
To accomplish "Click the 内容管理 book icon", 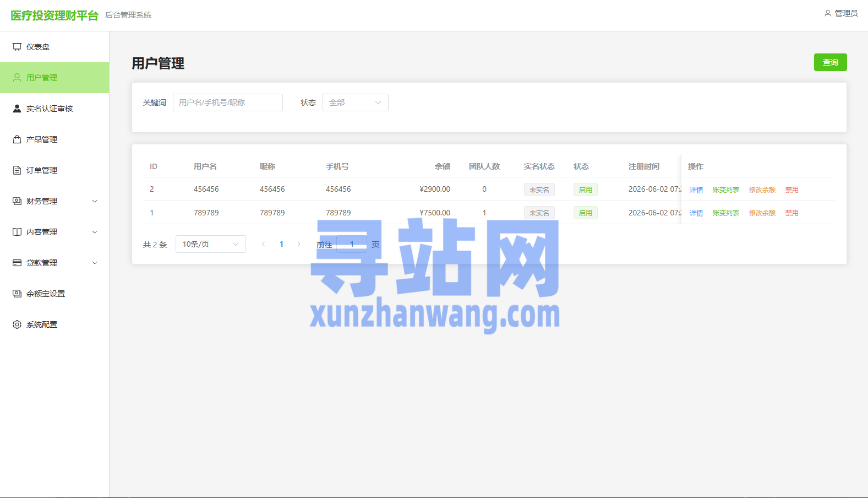I will 17,232.
